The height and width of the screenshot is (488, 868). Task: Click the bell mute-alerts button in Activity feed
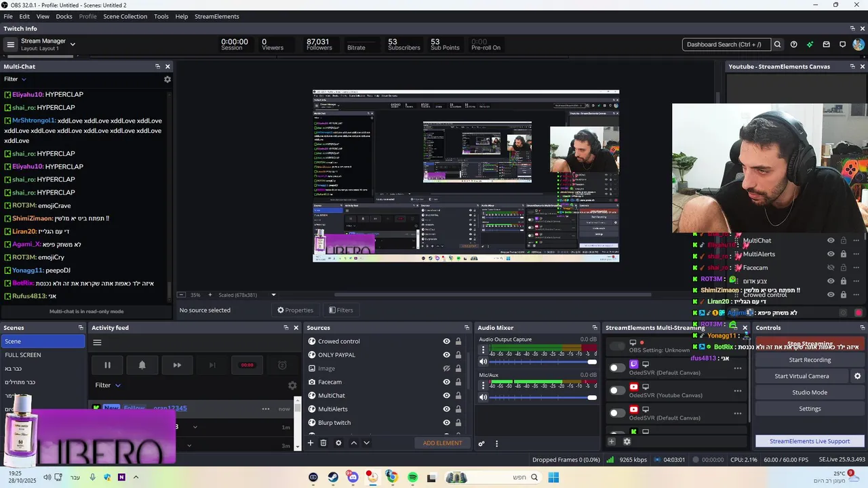click(142, 365)
